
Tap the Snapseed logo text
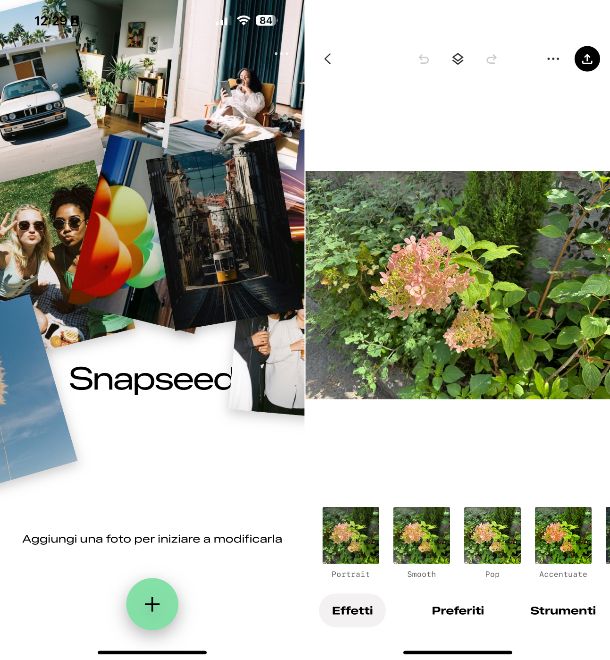click(x=151, y=379)
